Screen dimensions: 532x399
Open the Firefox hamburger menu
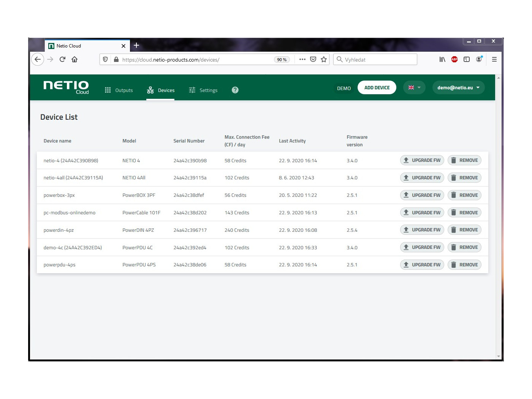tap(494, 59)
